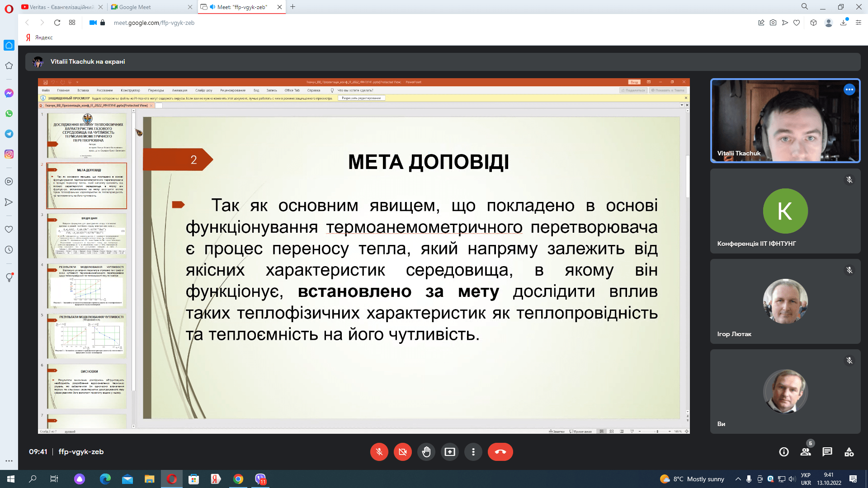Click the present screen icon
Viewport: 868px width, 488px height.
pyautogui.click(x=450, y=452)
